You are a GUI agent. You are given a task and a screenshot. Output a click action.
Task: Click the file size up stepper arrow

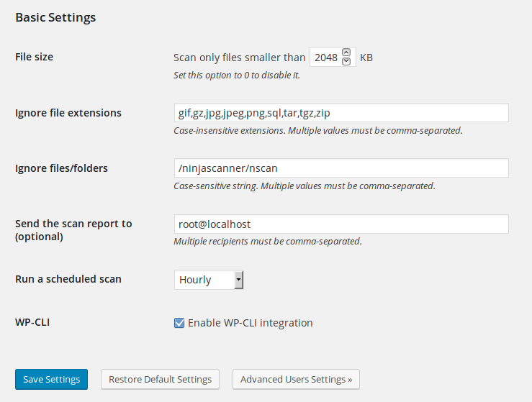346,52
